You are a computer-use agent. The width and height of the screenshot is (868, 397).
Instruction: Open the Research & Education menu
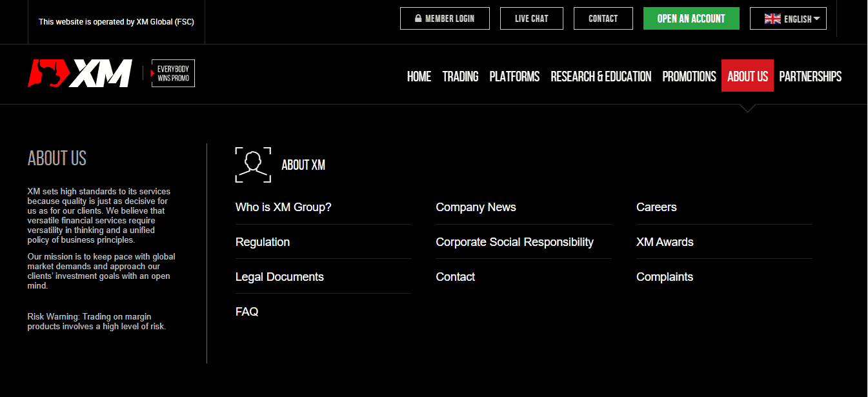point(601,76)
